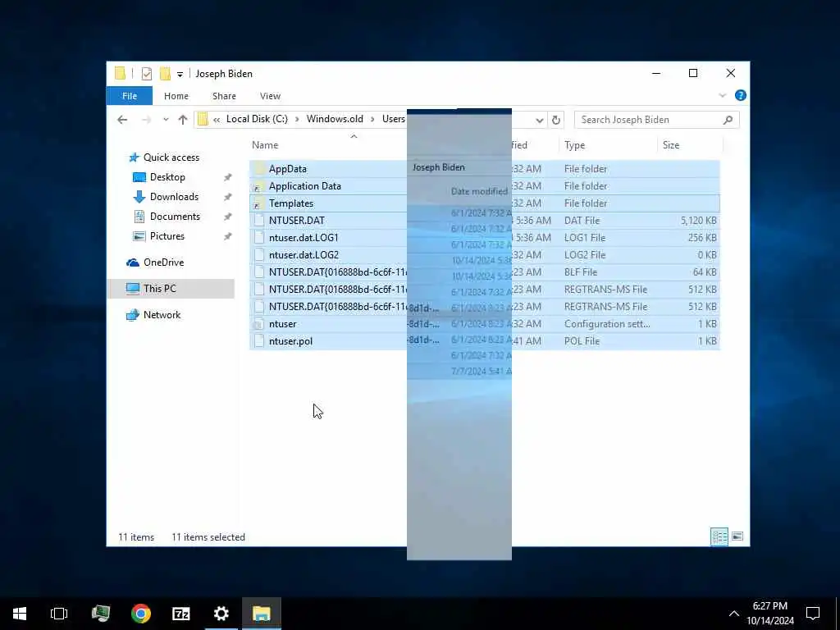Sort by the Size column header
840x630 pixels.
[x=671, y=145]
